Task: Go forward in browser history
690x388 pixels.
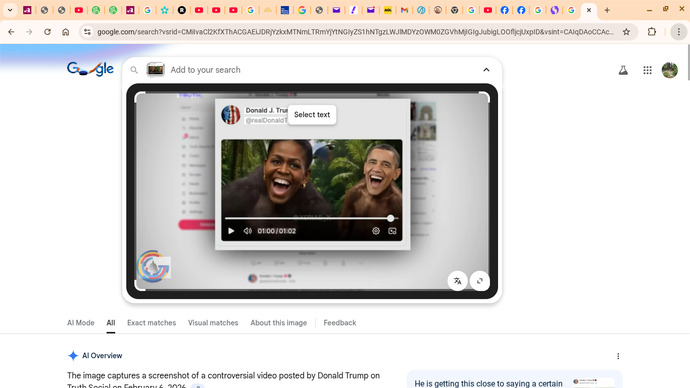Action: 29,32
